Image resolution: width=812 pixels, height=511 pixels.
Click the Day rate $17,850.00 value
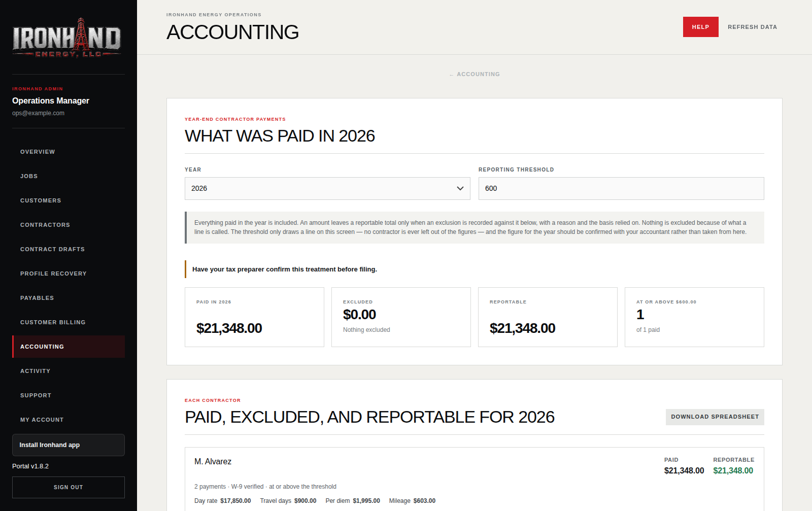pyautogui.click(x=235, y=501)
